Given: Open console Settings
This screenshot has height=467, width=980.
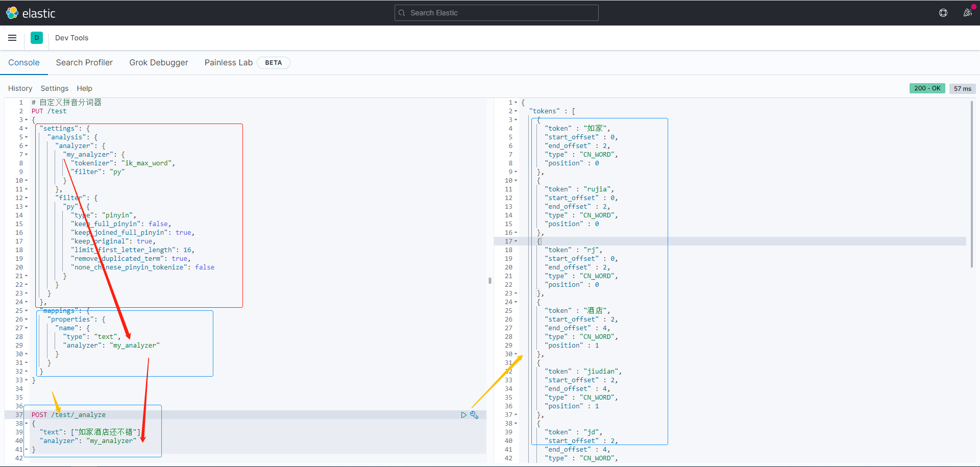Looking at the screenshot, I should [55, 88].
